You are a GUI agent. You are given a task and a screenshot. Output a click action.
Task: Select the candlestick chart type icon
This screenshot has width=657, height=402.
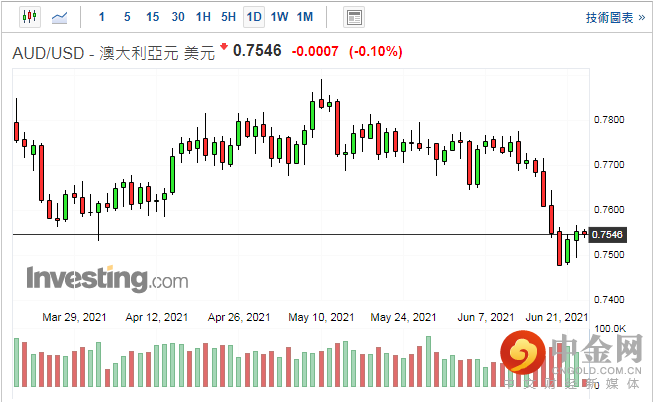tap(30, 17)
